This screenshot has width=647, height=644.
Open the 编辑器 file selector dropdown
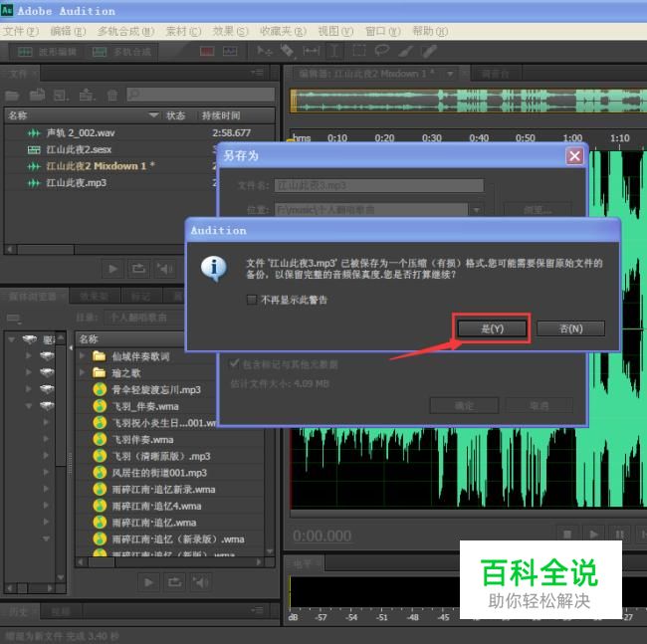pos(450,75)
